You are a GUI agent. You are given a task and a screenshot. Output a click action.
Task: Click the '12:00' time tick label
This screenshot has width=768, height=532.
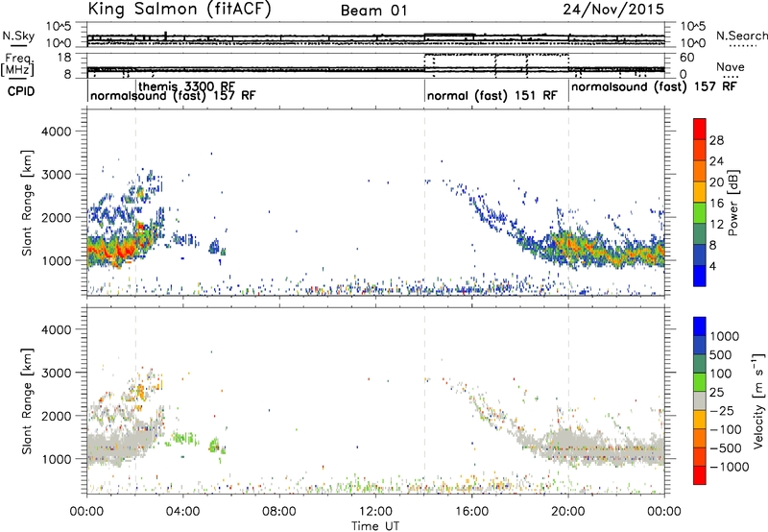[375, 512]
